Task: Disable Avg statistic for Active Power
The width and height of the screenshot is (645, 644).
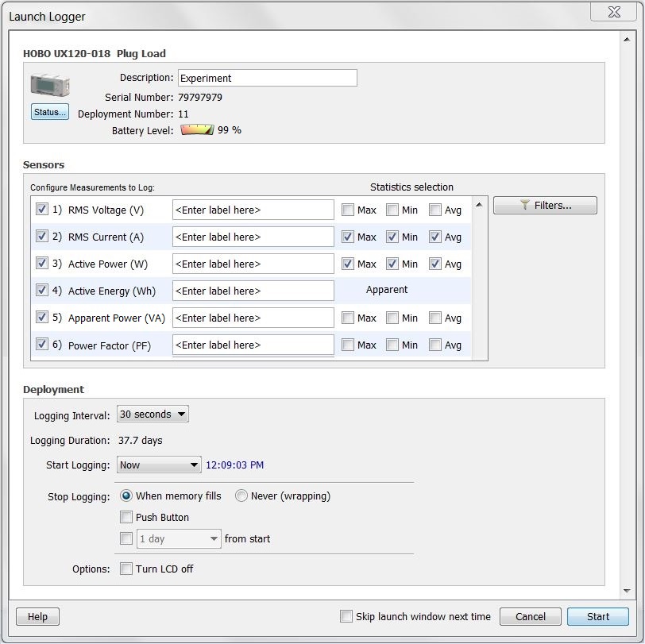Action: pos(435,264)
